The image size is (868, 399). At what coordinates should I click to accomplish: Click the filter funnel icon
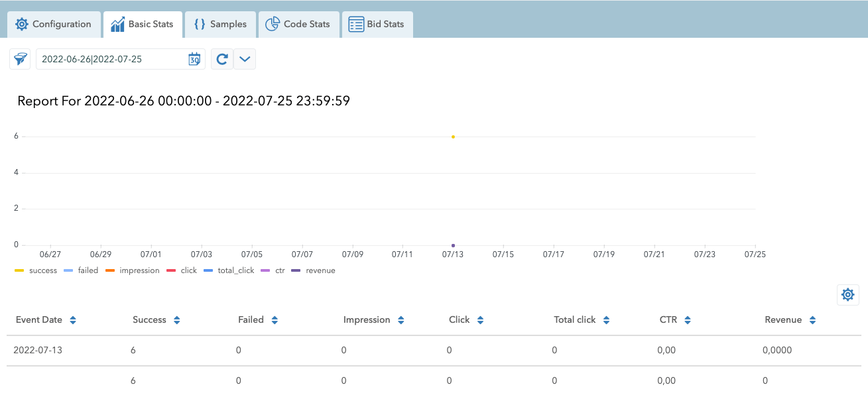point(20,59)
